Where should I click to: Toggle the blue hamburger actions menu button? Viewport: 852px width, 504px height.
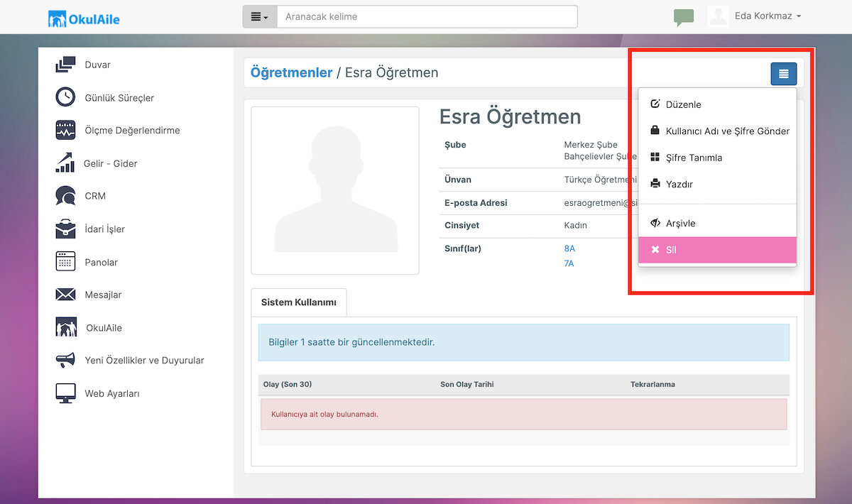(784, 73)
